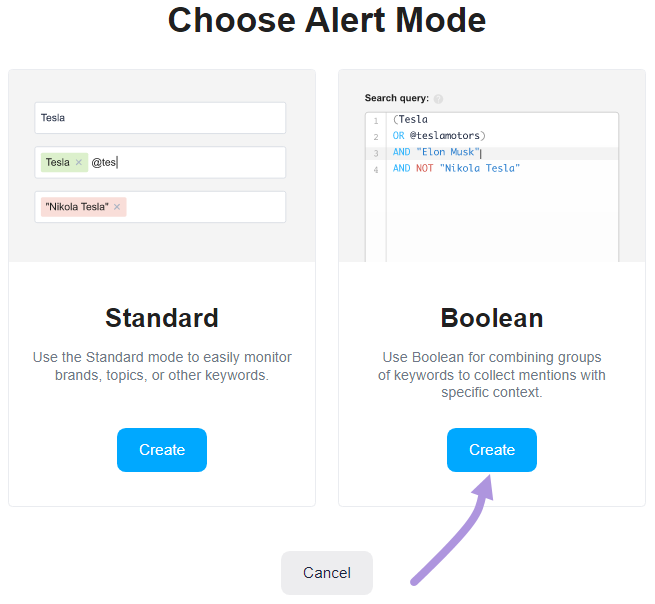This screenshot has width=655, height=604.
Task: Click query line 1 with (Tesla
Action: coord(410,119)
